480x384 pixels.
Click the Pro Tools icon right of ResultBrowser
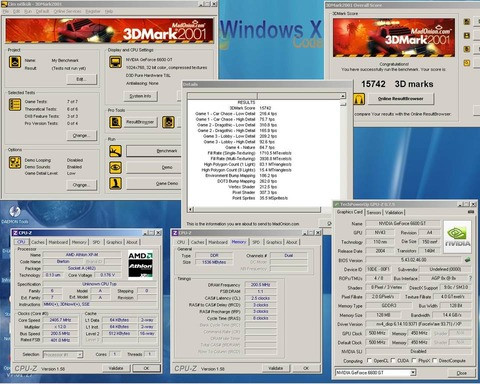168,122
